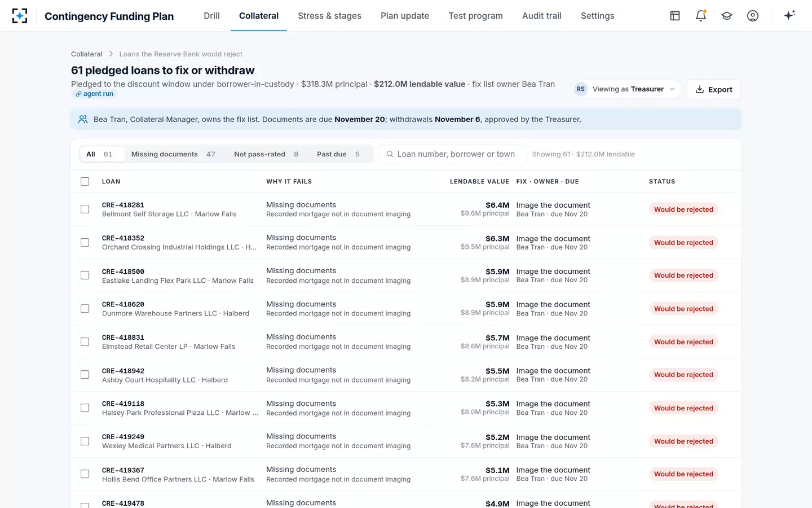Go to the Drill tab
Screen dimensions: 812x508
[211, 16]
